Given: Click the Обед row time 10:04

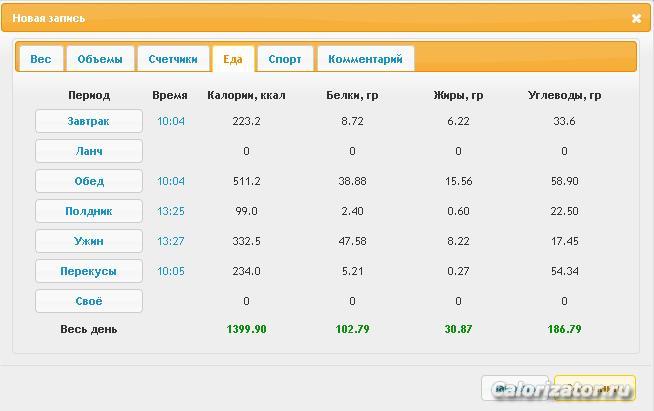Looking at the screenshot, I should [171, 181].
